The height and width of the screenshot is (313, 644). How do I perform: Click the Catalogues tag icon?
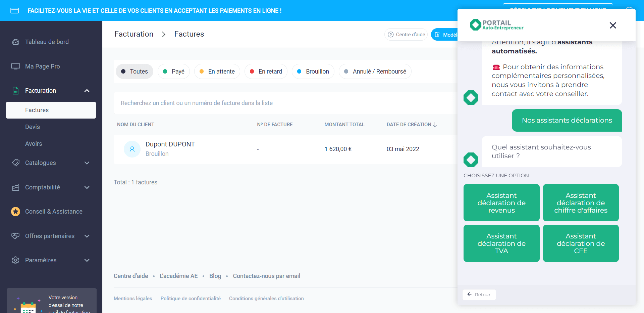pos(16,163)
